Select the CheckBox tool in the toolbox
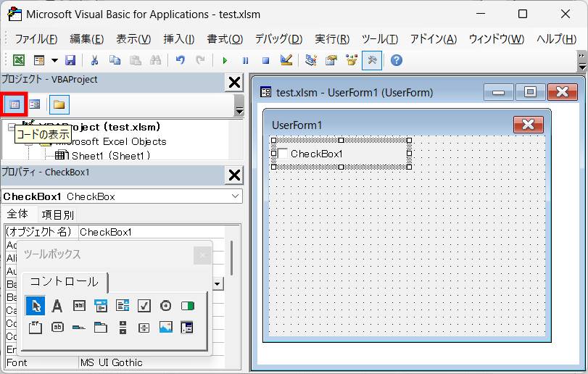Viewport: 588px width, 374px height. (x=144, y=306)
